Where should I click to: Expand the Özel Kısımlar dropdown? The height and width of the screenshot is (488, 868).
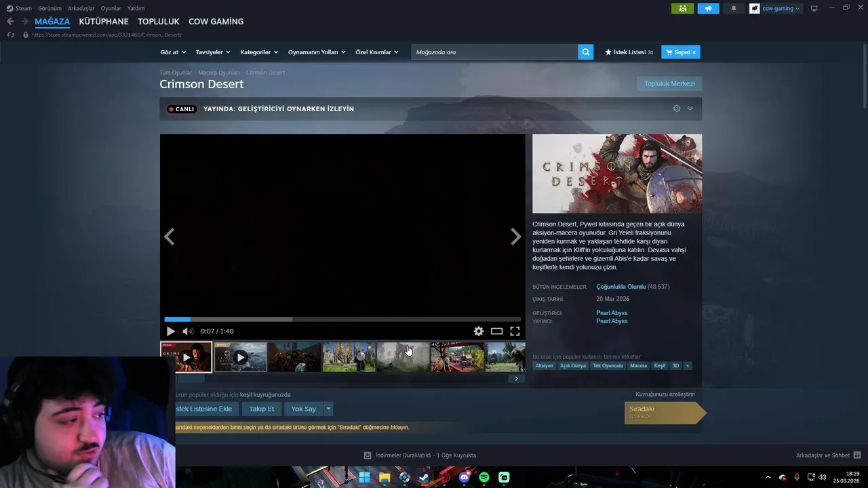(x=377, y=52)
